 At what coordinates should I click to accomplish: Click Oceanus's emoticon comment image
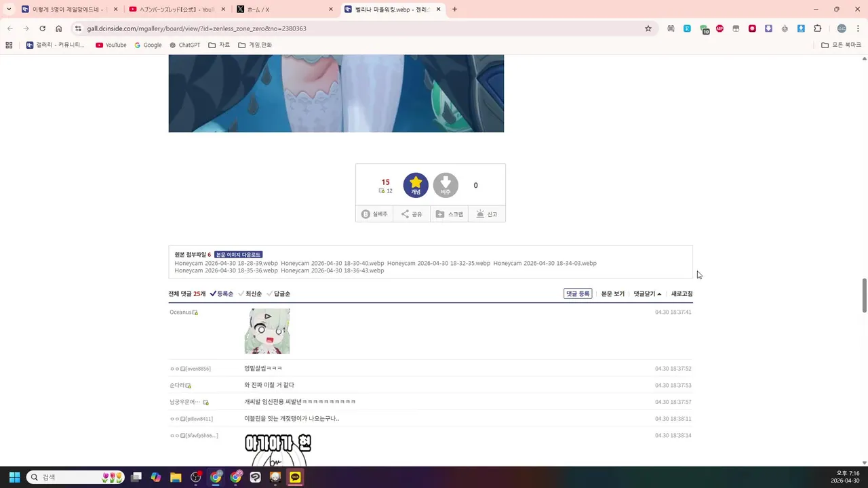(x=267, y=331)
